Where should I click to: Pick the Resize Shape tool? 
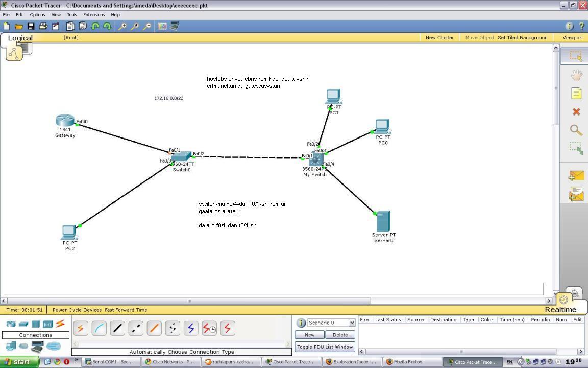(576, 149)
